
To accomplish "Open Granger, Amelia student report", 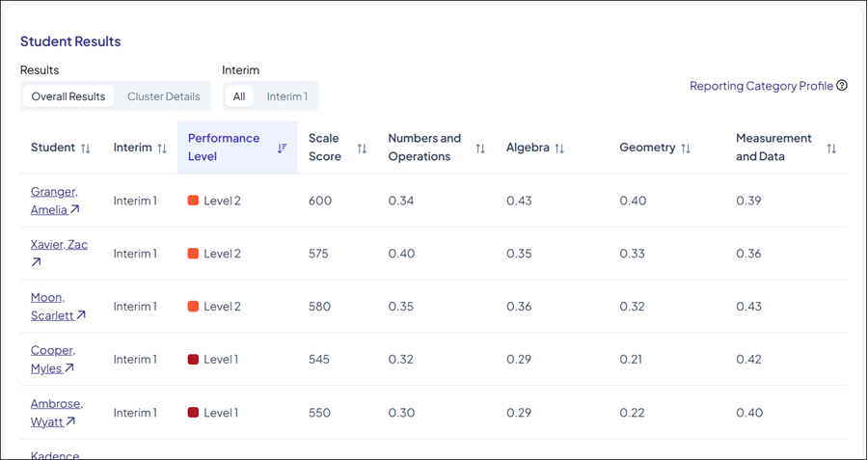I will pos(53,201).
